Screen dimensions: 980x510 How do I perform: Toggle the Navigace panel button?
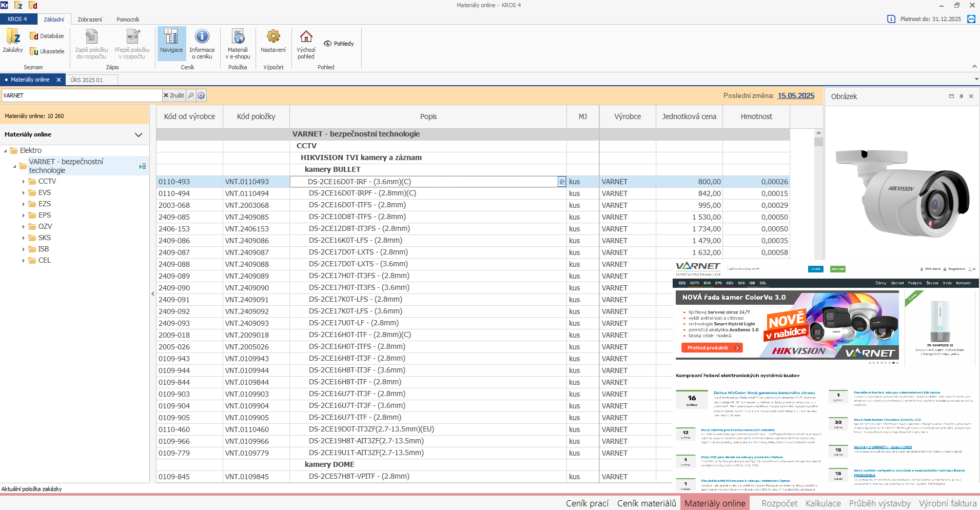click(171, 41)
